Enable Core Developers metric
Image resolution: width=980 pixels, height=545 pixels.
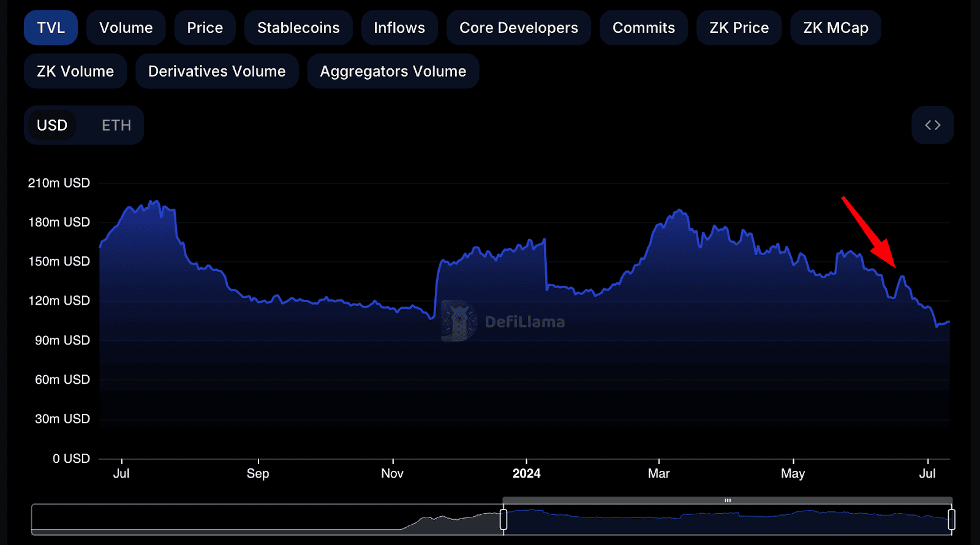518,28
